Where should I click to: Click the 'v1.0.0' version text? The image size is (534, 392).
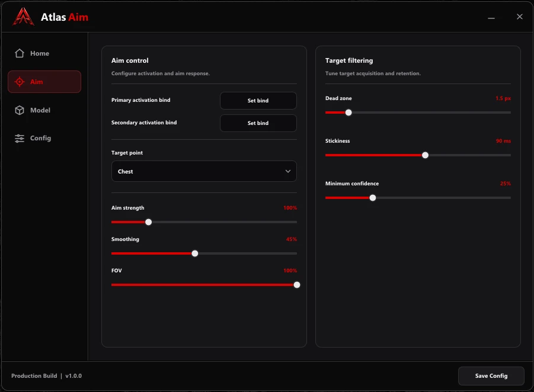coord(73,375)
